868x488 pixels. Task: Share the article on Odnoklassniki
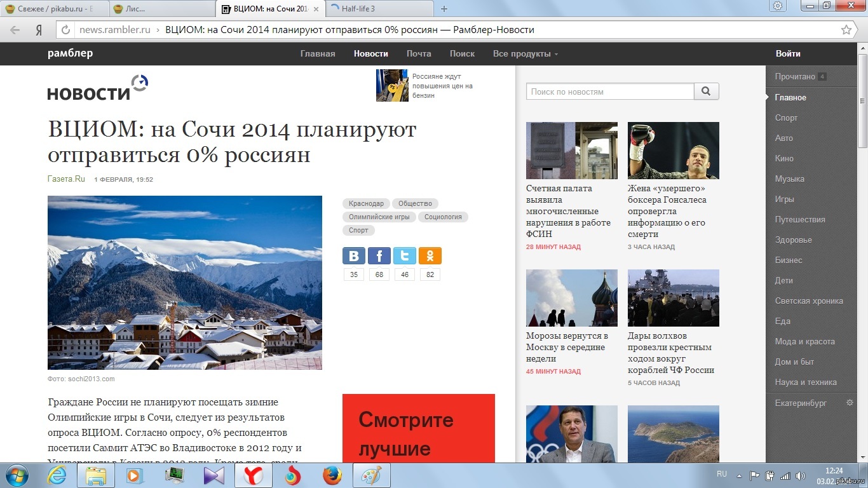pos(430,256)
